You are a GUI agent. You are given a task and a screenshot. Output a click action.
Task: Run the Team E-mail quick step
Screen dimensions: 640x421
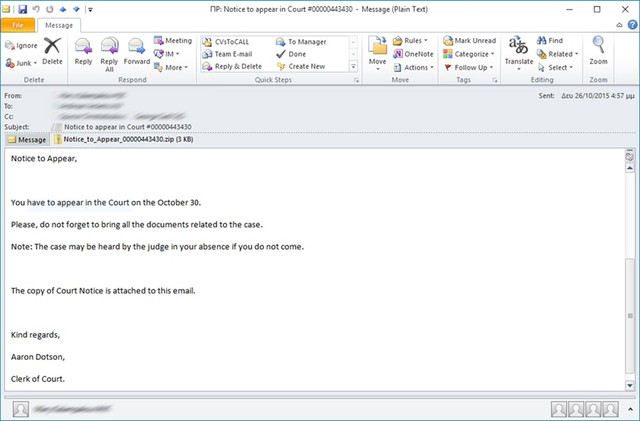pos(228,54)
